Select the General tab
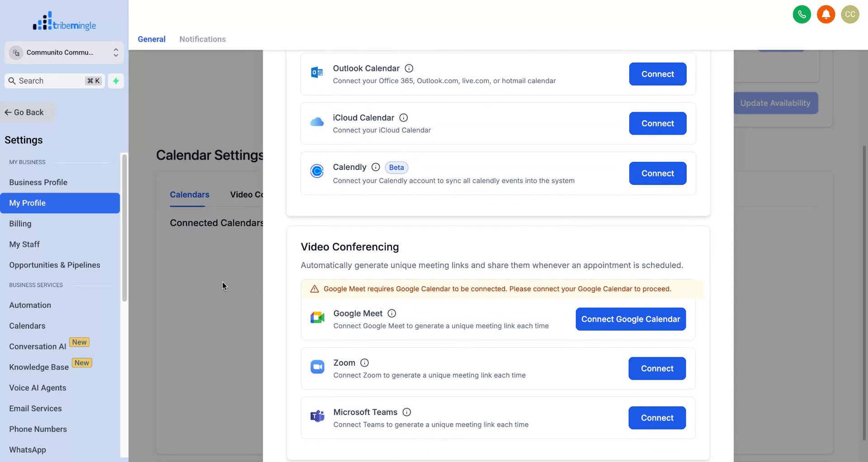The image size is (868, 462). 151,39
